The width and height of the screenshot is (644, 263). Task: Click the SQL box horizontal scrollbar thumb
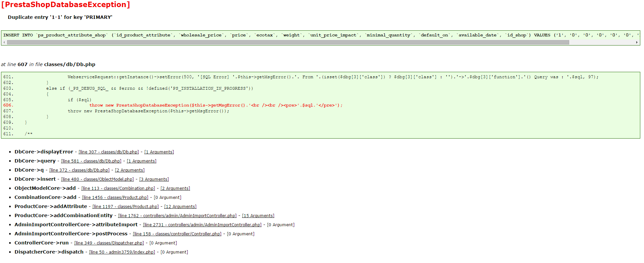[288, 42]
